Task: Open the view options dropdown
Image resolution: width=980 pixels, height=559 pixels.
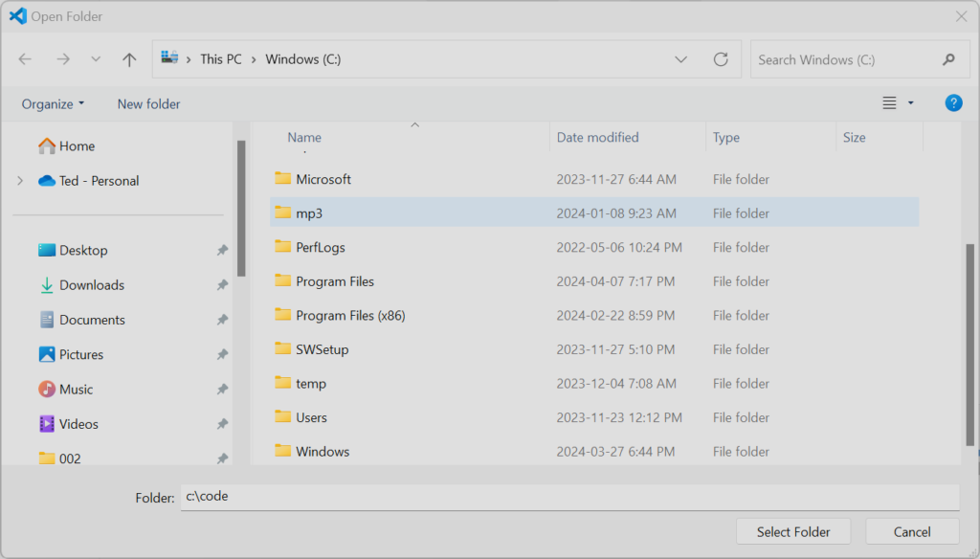Action: pyautogui.click(x=910, y=103)
